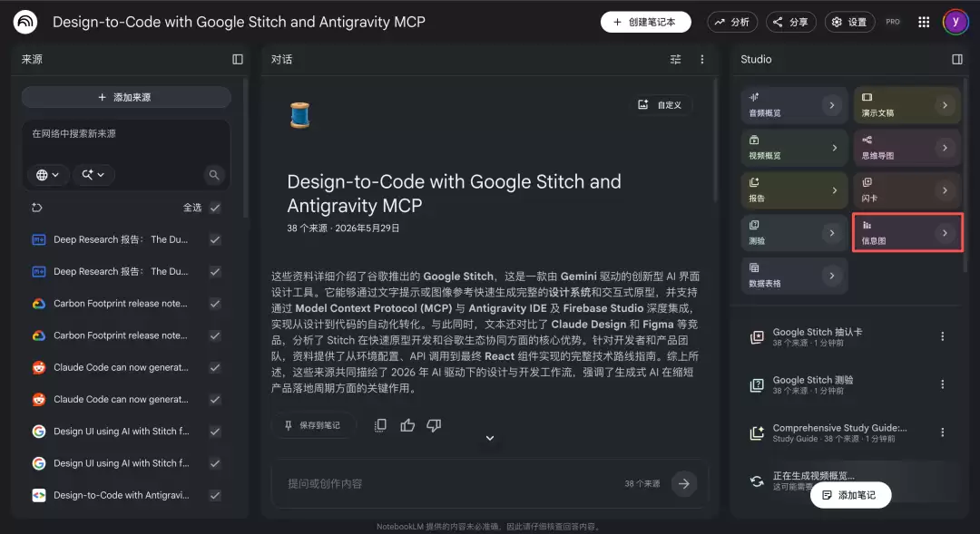The height and width of the screenshot is (534, 980).
Task: Click the 38 个来源 counter in chat box
Action: pyautogui.click(x=642, y=484)
